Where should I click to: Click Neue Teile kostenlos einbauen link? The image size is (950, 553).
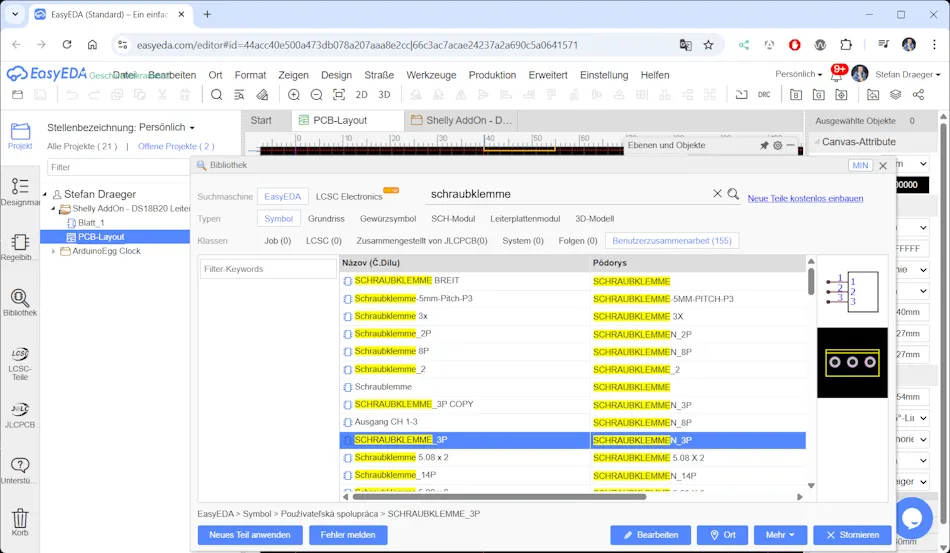point(805,198)
